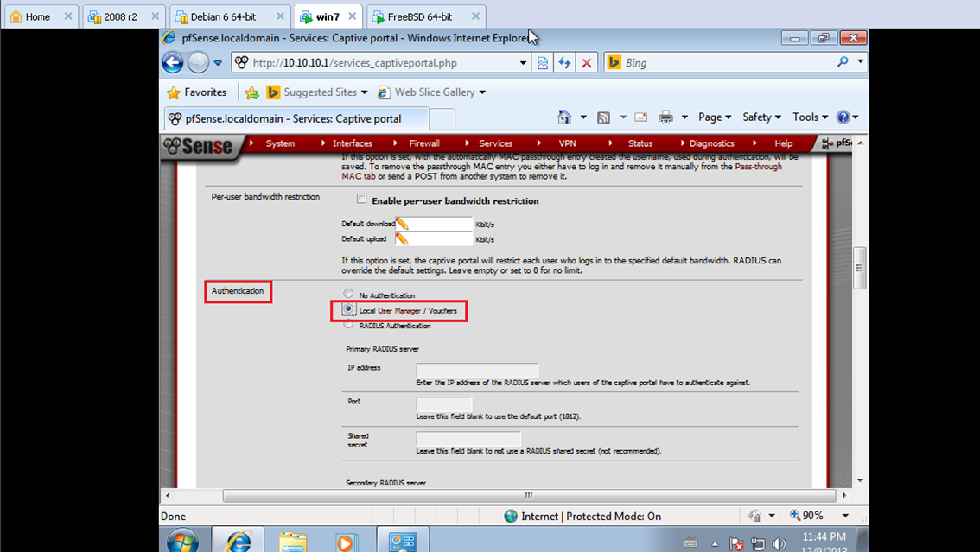This screenshot has height=552, width=980.
Task: Expand the Suggested Sites dropdown
Action: pyautogui.click(x=365, y=92)
